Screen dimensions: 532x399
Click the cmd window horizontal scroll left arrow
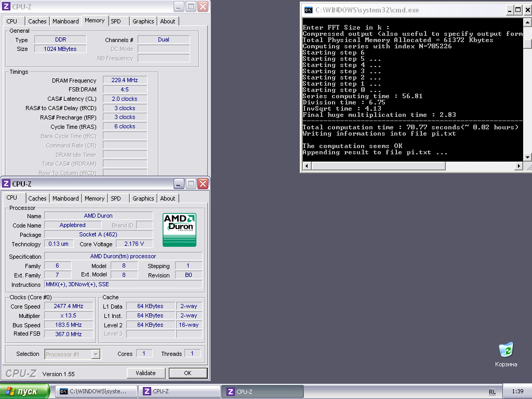click(x=307, y=166)
